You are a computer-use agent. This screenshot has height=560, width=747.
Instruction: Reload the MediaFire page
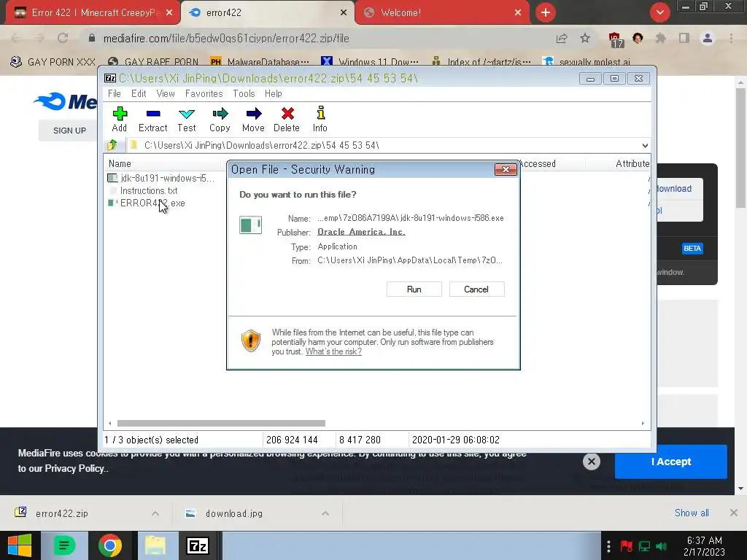(63, 38)
